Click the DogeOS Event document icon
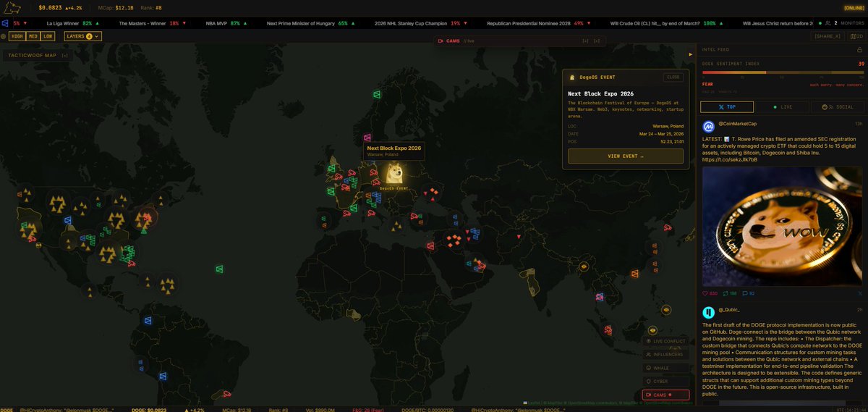 point(572,77)
